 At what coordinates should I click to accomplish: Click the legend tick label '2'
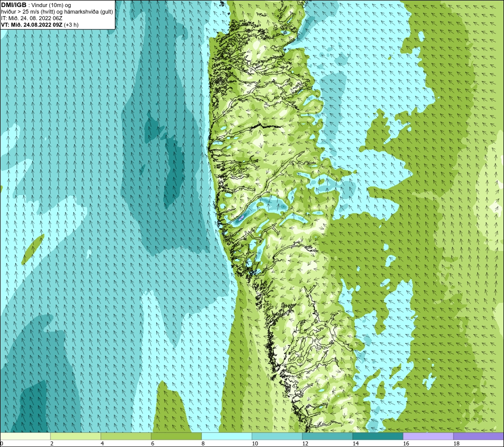52,444
